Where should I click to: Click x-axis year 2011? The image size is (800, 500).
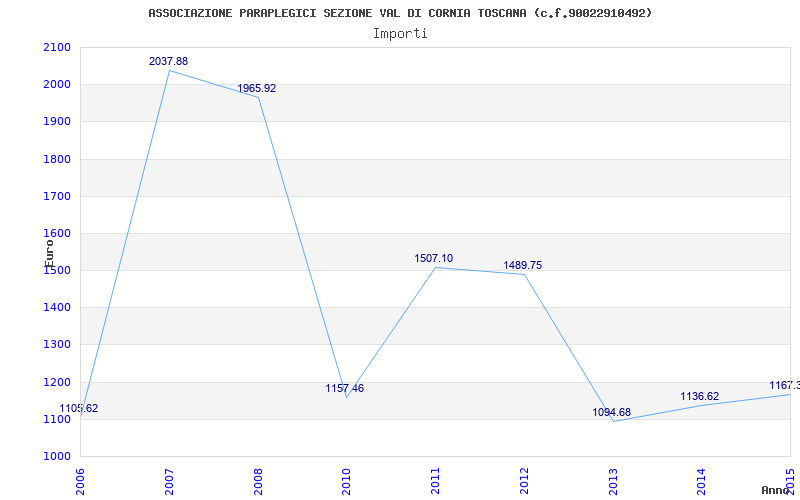435,482
